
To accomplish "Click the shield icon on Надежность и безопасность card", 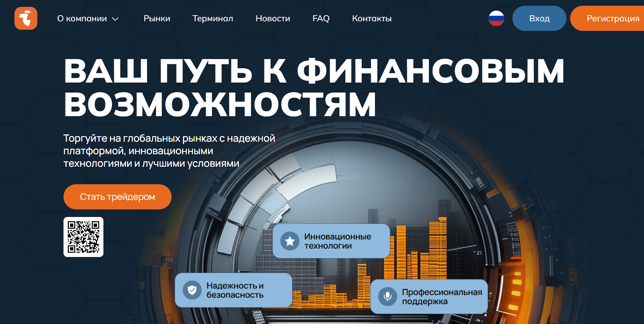I will click(x=192, y=290).
